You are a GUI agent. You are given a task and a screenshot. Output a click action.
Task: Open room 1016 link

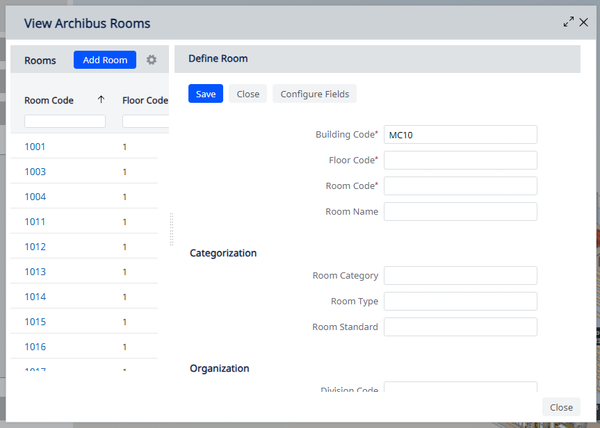point(35,347)
